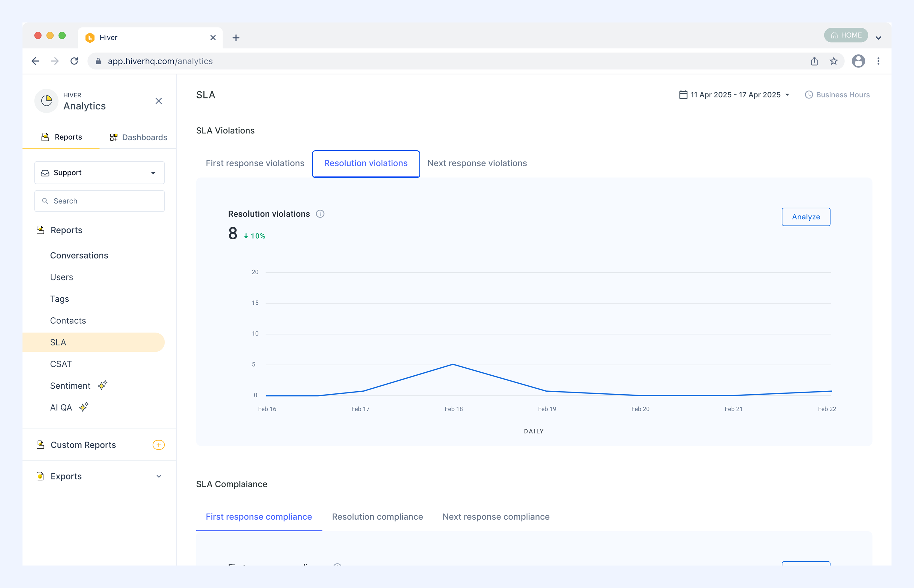This screenshot has height=588, width=914.
Task: Open the Support mailbox dropdown
Action: point(99,172)
